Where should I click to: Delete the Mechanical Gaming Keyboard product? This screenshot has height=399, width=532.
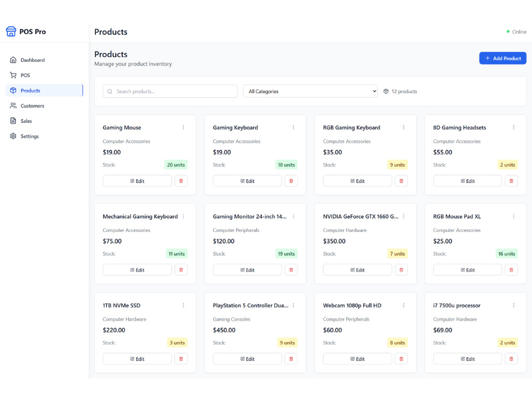click(181, 270)
